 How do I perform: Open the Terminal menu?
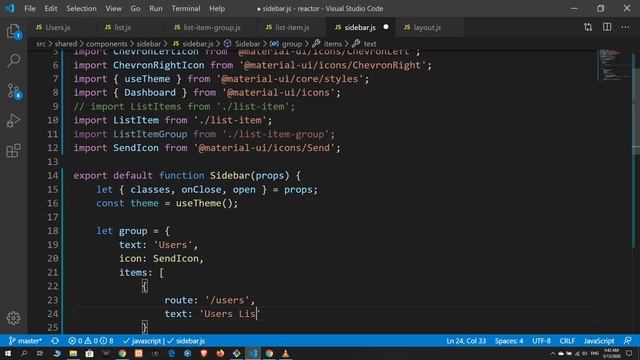click(186, 8)
